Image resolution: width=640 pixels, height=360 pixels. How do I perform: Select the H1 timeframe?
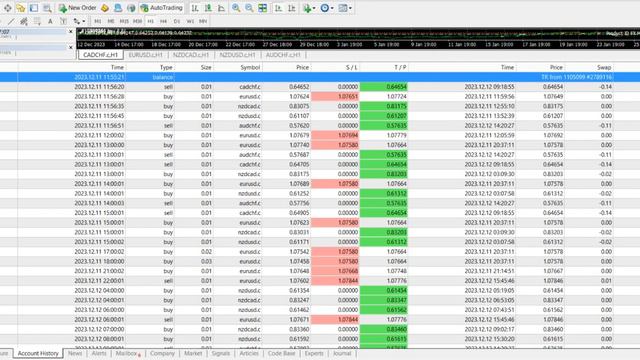[151, 21]
